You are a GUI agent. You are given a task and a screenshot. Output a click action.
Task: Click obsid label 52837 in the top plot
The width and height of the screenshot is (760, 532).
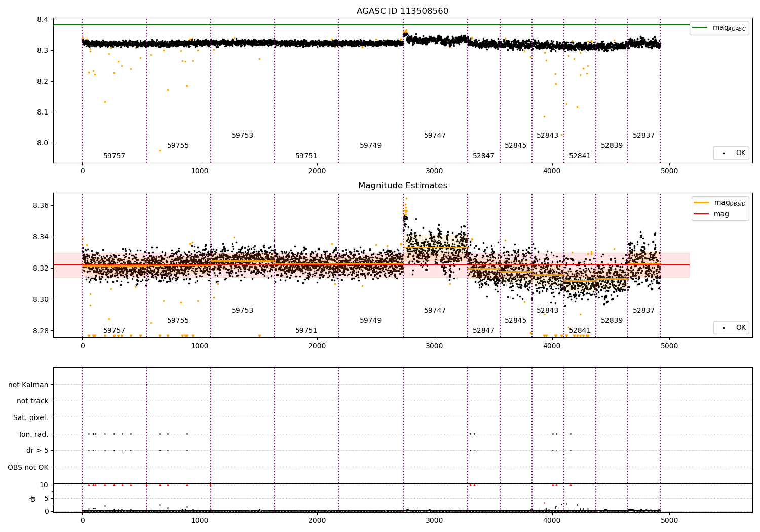[643, 136]
